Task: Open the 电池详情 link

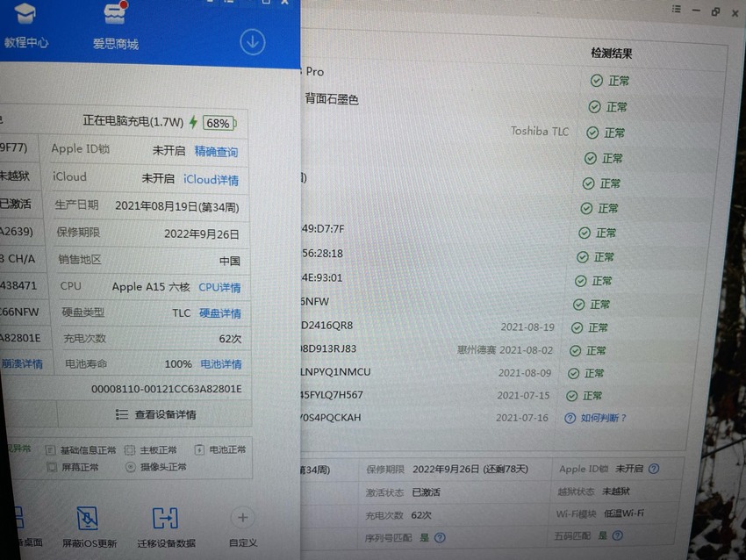Action: 221,364
